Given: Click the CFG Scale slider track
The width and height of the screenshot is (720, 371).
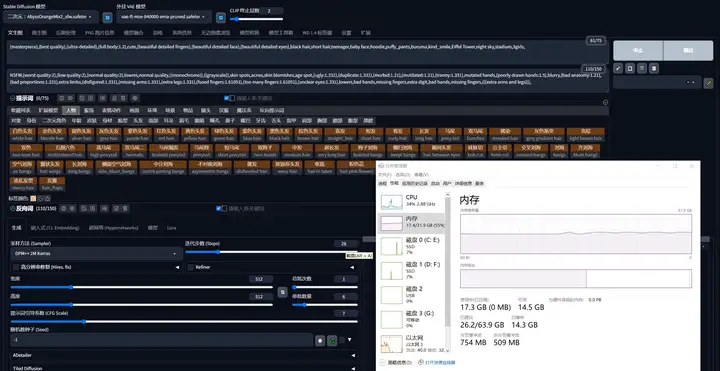Looking at the screenshot, I should pos(184,322).
